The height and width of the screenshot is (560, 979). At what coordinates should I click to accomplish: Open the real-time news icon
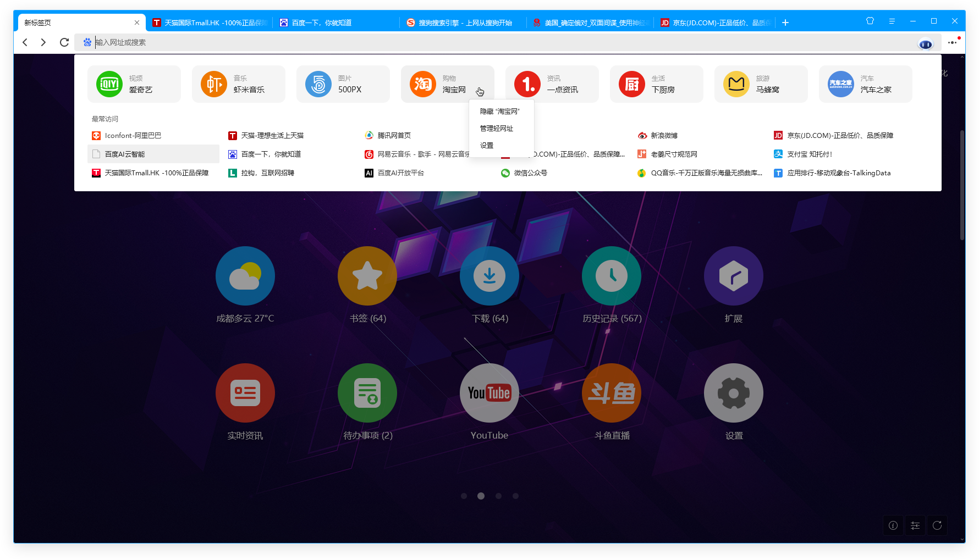[245, 393]
